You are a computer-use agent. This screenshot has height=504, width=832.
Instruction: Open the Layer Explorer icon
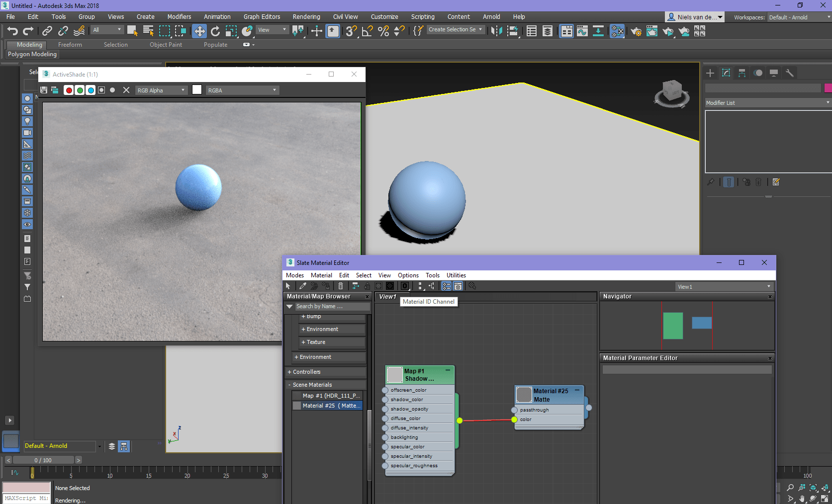tap(548, 31)
